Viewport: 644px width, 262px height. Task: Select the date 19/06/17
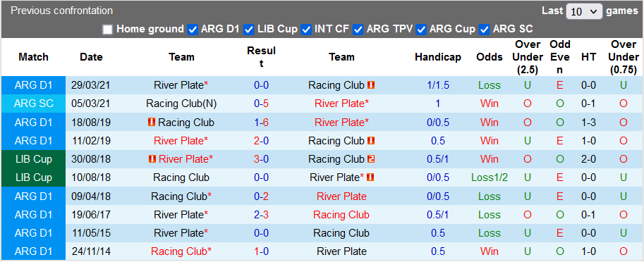(x=91, y=214)
